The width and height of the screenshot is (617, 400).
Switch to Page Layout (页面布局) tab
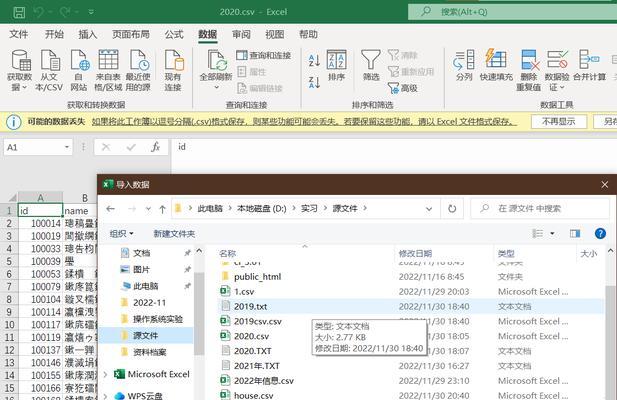click(131, 34)
